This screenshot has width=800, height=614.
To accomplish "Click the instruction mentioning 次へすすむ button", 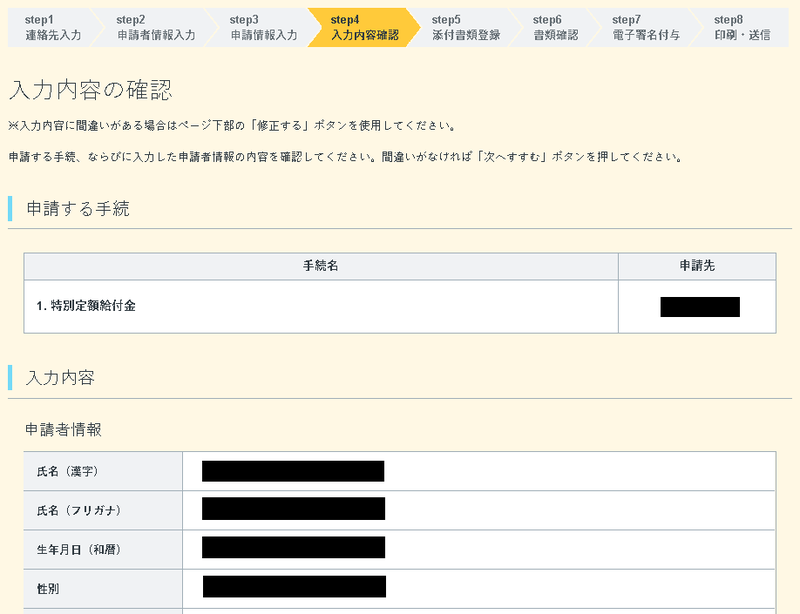I will (346, 157).
